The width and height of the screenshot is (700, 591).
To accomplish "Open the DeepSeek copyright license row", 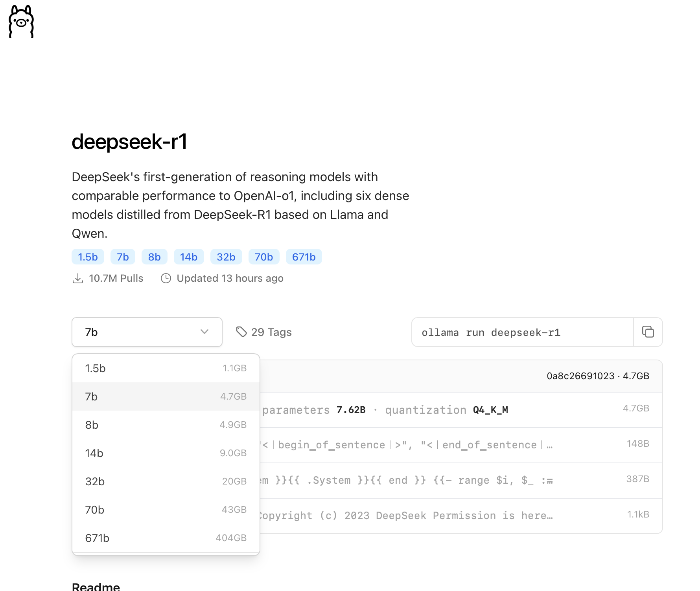I will click(x=461, y=516).
